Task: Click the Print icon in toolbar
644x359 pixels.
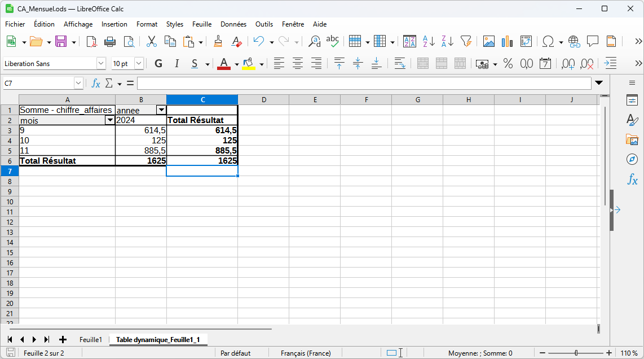Action: pyautogui.click(x=110, y=42)
